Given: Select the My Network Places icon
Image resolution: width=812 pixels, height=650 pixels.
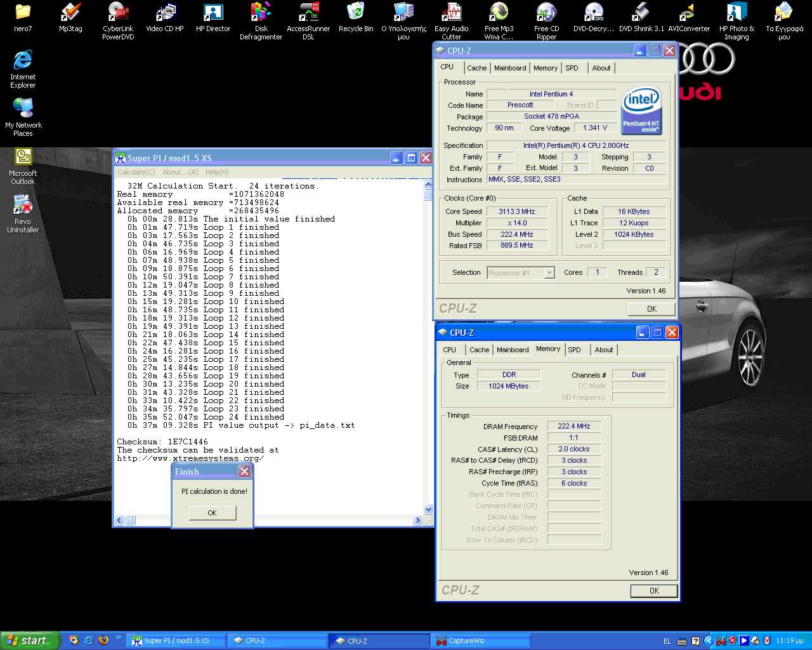Looking at the screenshot, I should 23,117.
